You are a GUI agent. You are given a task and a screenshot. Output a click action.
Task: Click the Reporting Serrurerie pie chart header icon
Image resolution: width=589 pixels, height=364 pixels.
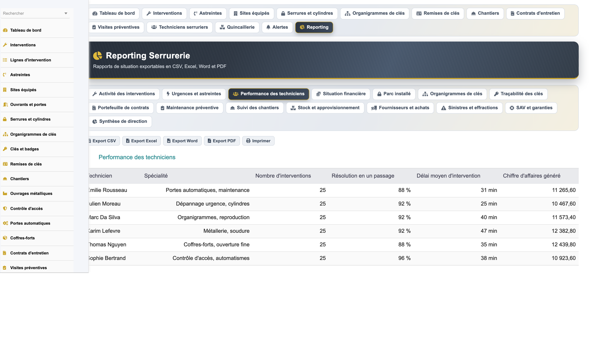97,56
